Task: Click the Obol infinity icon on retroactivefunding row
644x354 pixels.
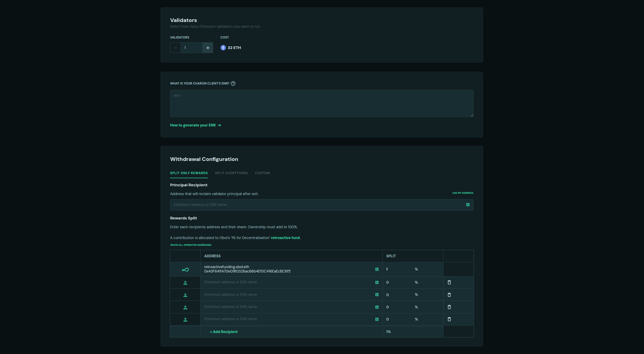Action: click(185, 269)
